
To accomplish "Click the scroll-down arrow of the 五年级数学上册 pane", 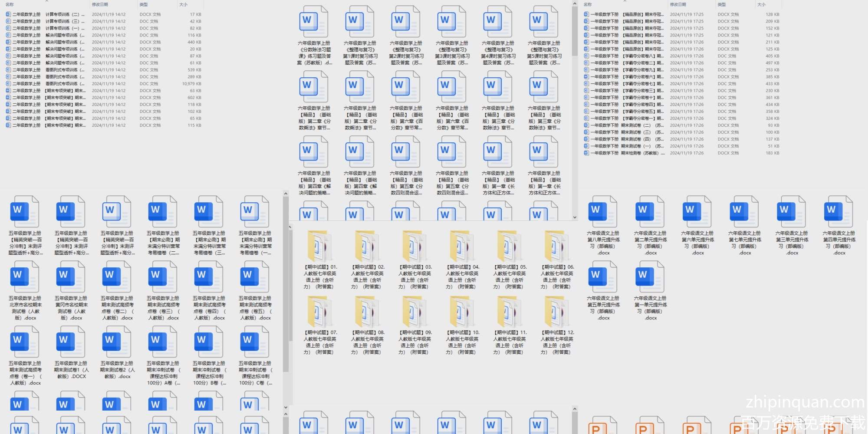I will tap(286, 408).
